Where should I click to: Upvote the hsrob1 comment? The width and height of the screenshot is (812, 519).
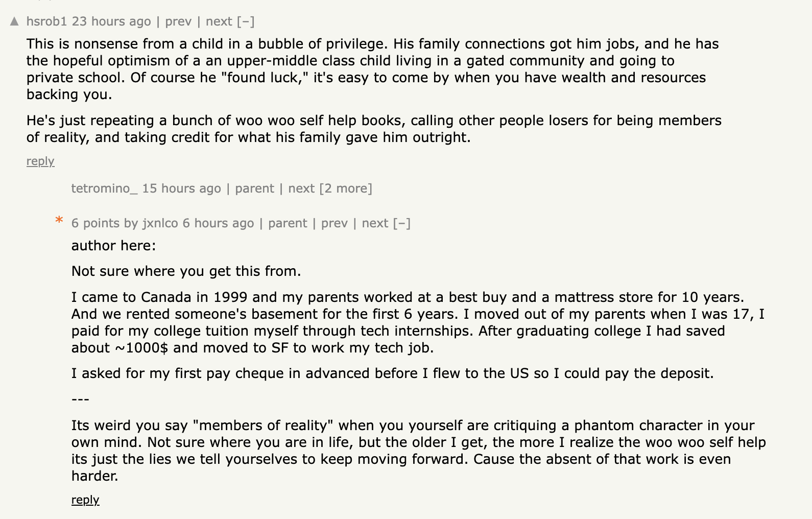click(14, 21)
